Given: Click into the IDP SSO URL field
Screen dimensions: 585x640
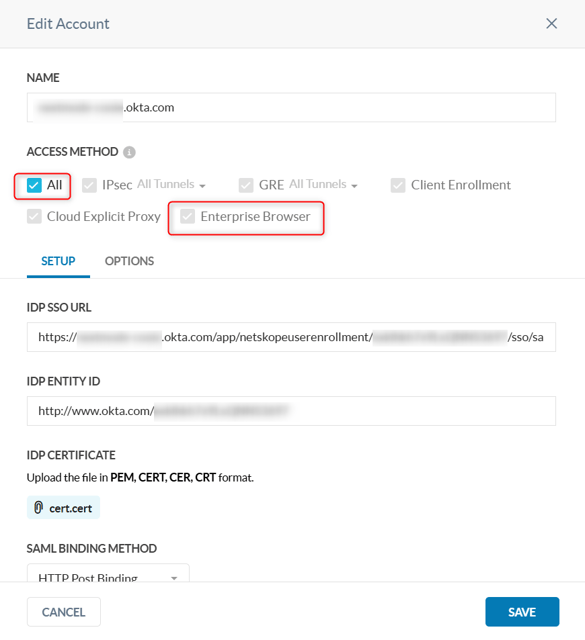Looking at the screenshot, I should click(x=291, y=337).
